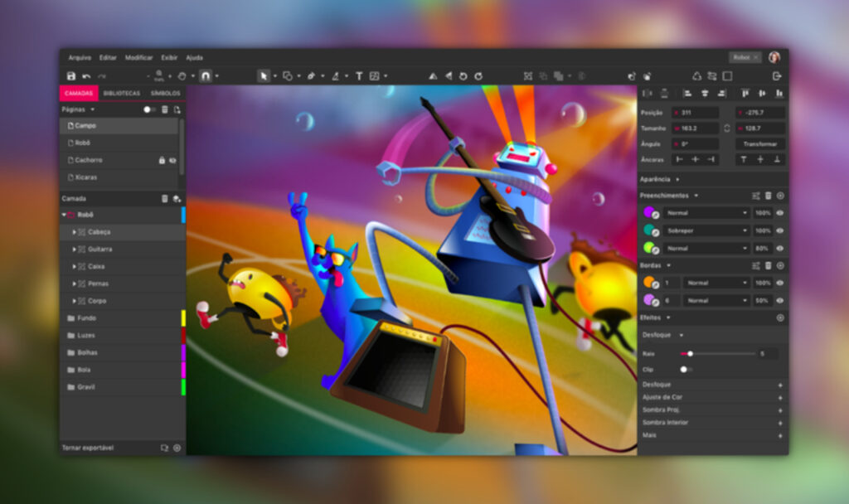The width and height of the screenshot is (849, 504).
Task: Click the square presentation icon in toolbar
Action: (727, 76)
